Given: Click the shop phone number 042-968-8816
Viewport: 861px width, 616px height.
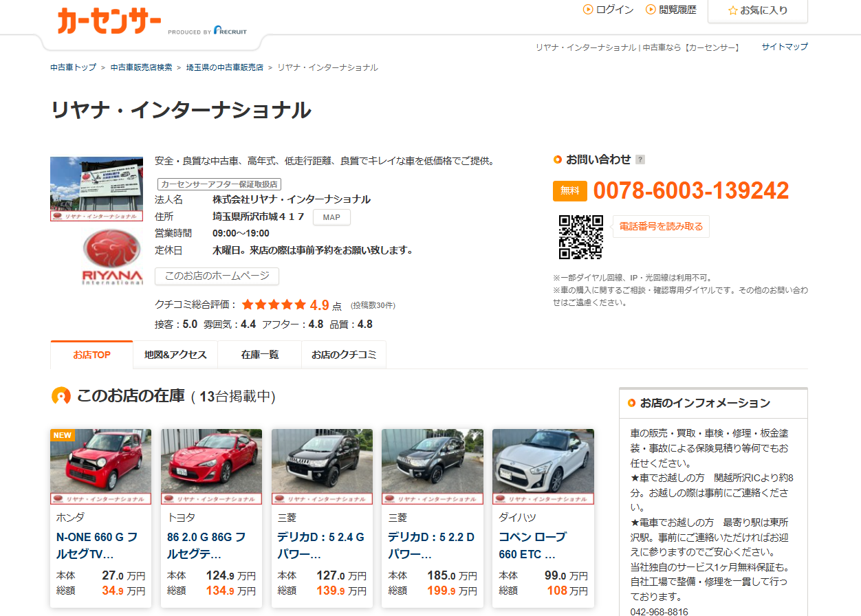Looking at the screenshot, I should [659, 612].
